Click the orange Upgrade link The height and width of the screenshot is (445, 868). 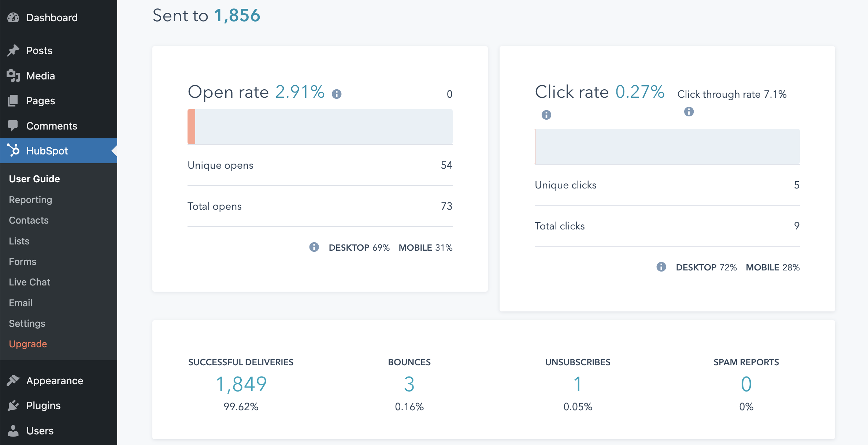coord(28,344)
